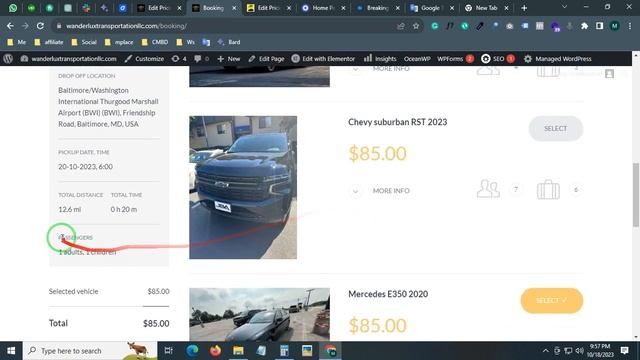Open the mplace bookmarks folder

point(119,42)
